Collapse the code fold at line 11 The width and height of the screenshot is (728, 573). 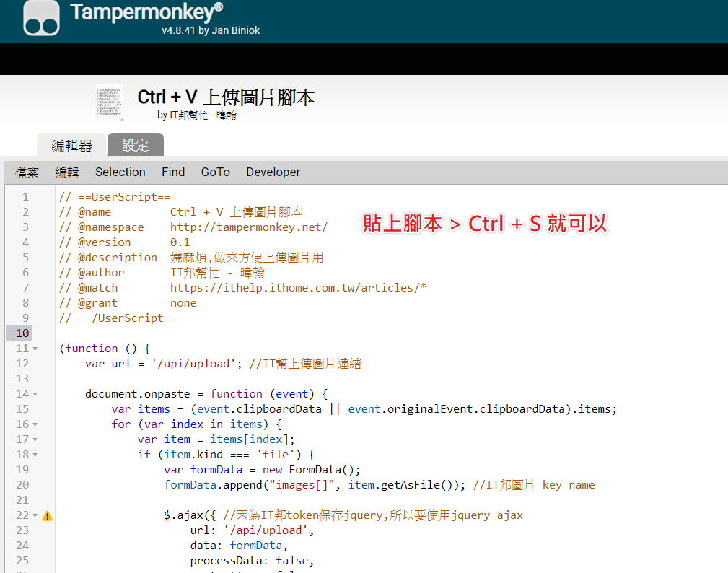[35, 349]
